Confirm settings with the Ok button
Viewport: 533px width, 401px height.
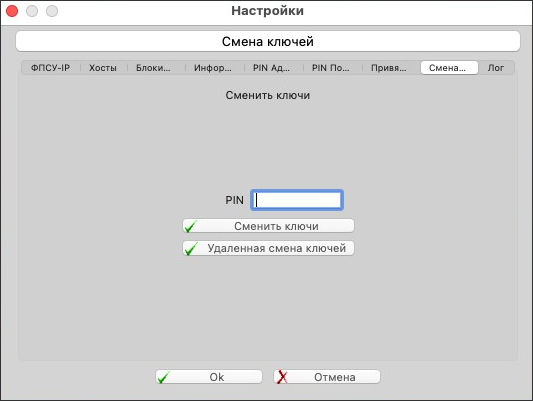coord(209,377)
